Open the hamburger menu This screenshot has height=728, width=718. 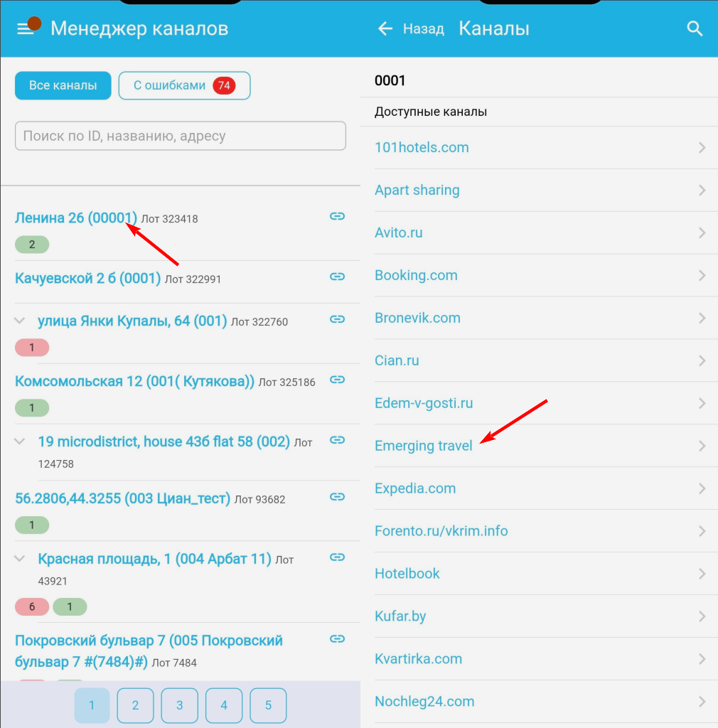[25, 28]
